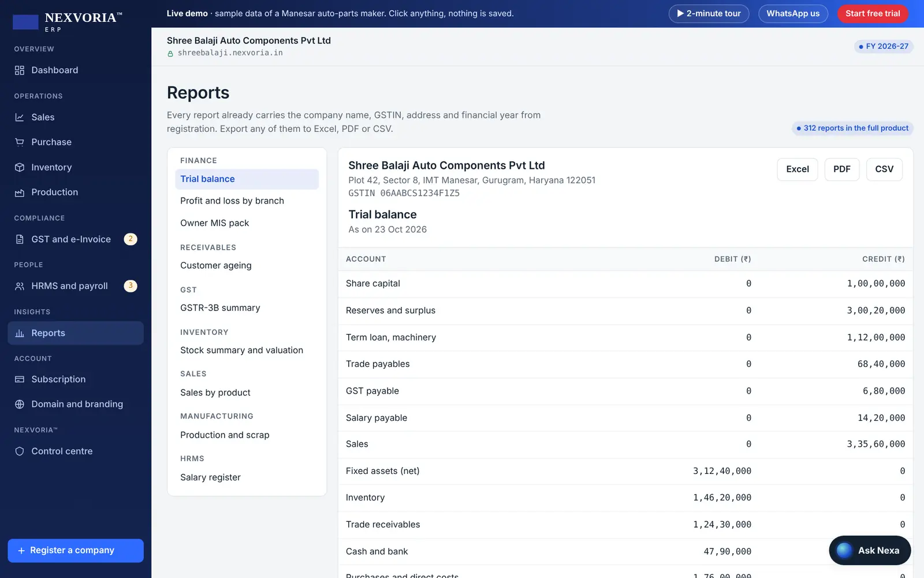This screenshot has height=578, width=924.
Task: Click the Production factory icon
Action: 20,192
